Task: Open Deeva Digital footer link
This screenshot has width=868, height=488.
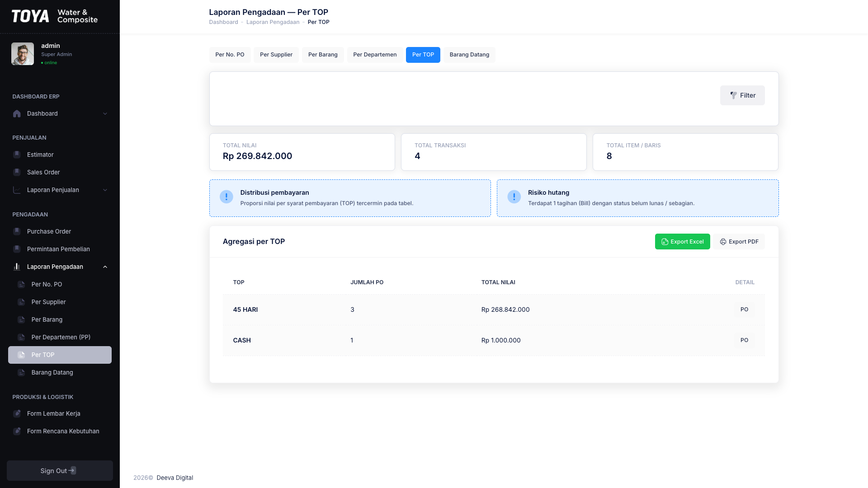Action: click(175, 478)
